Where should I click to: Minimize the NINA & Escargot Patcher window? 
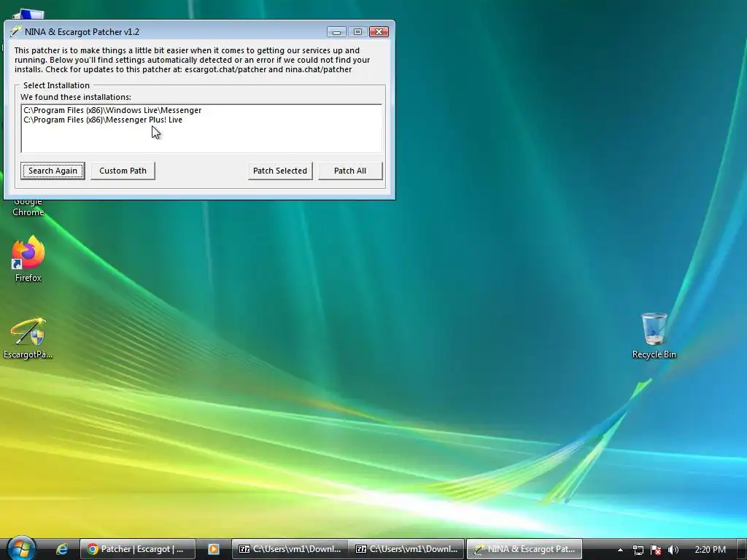[x=336, y=32]
